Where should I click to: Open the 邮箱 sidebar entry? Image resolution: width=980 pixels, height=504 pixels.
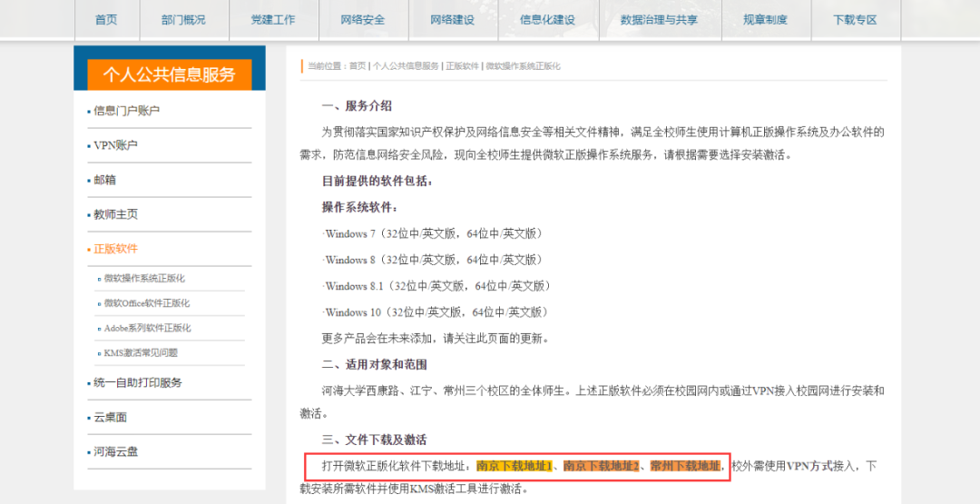coord(104,180)
